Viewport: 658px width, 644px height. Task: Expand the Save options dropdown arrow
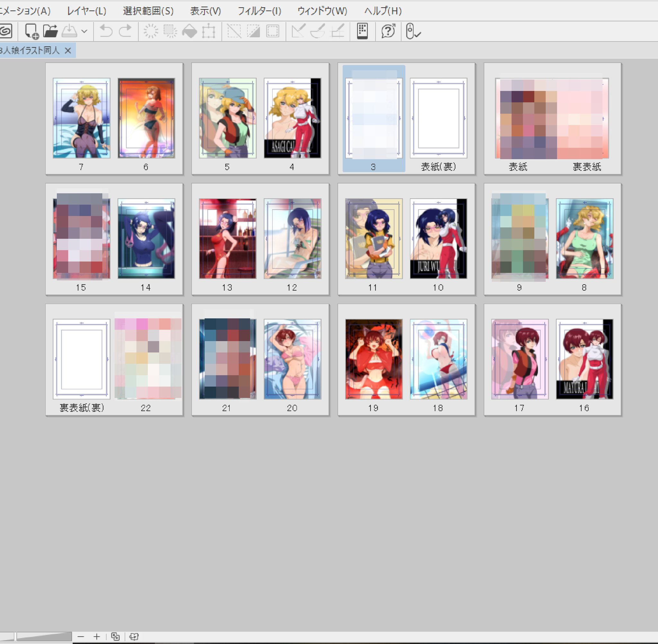84,31
